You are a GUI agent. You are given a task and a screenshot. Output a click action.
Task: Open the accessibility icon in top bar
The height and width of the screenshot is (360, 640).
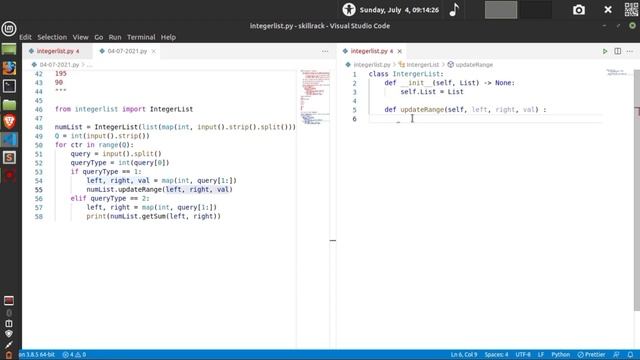(x=349, y=9)
